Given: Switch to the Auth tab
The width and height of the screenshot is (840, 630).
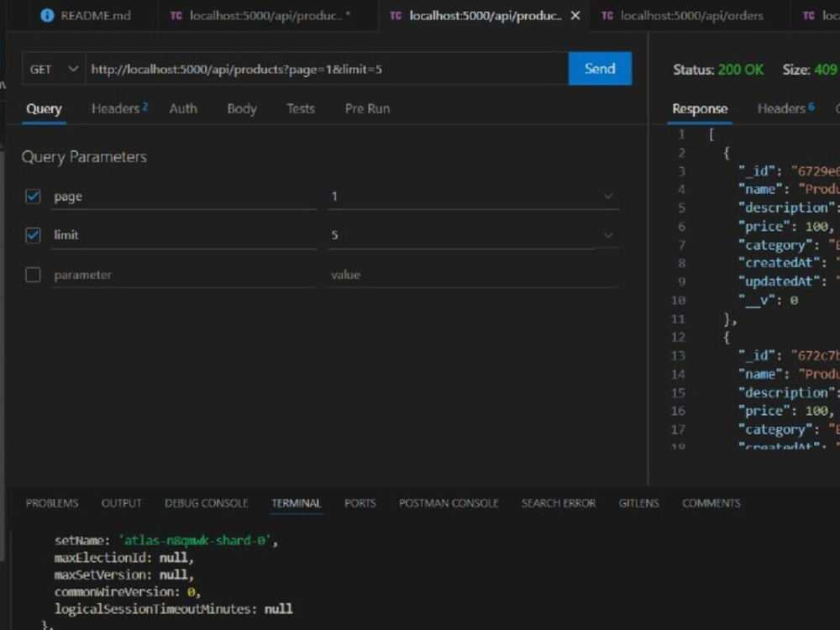Looking at the screenshot, I should pyautogui.click(x=183, y=108).
